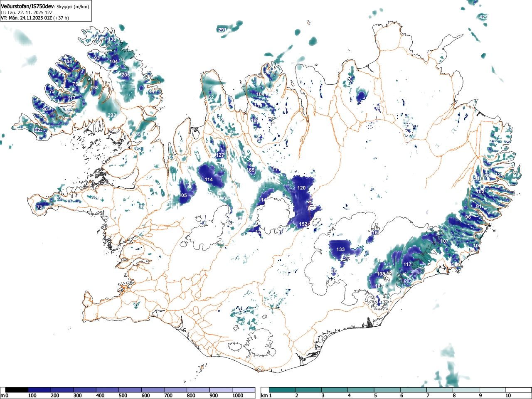Click the 'IT: Lau. 22. 11. 2025 12Z' line

click(27, 12)
